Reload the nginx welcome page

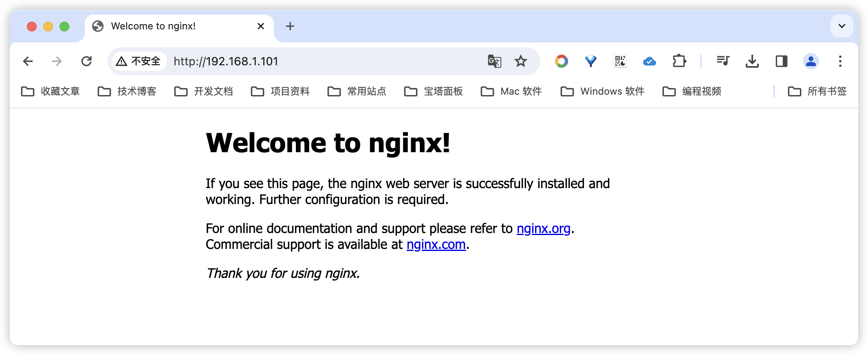tap(86, 61)
